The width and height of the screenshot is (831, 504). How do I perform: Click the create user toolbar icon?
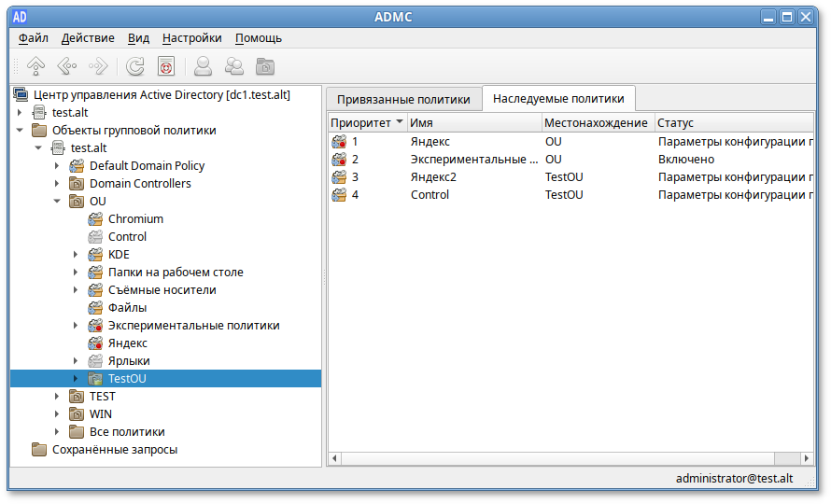[x=203, y=66]
